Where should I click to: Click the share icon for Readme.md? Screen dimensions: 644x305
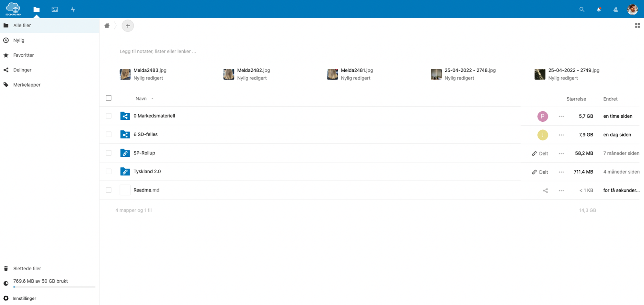[x=545, y=190]
